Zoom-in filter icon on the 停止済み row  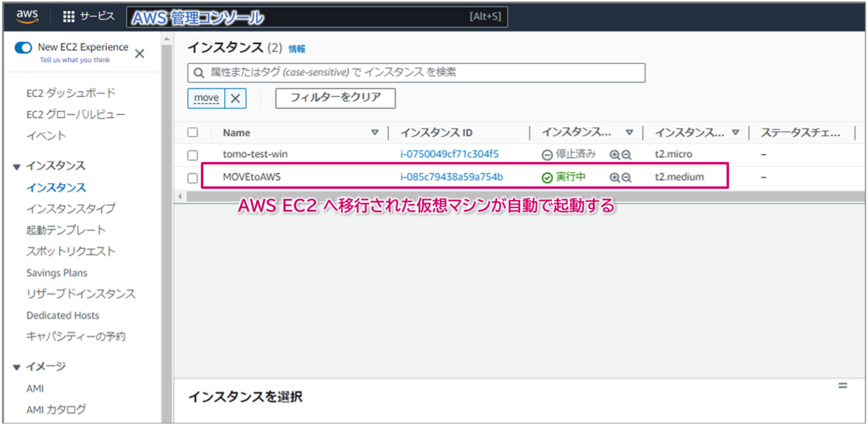tap(614, 155)
